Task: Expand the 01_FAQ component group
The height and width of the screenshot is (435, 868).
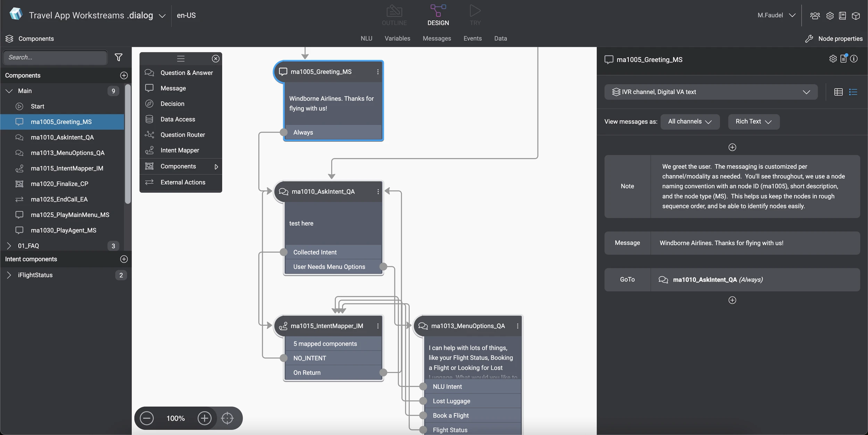Action: point(9,246)
